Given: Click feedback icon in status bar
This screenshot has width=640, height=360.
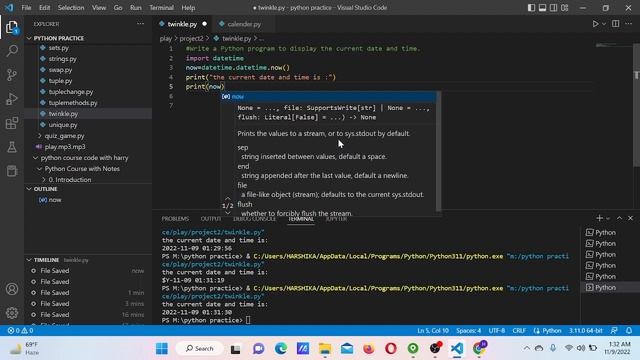Looking at the screenshot, I should pos(614,331).
